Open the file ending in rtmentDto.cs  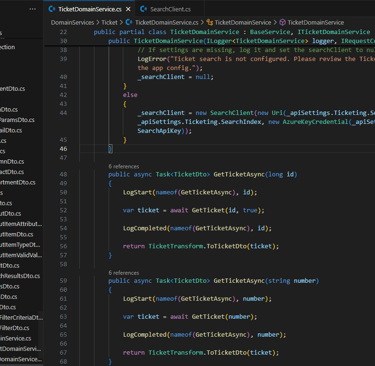click(x=18, y=182)
